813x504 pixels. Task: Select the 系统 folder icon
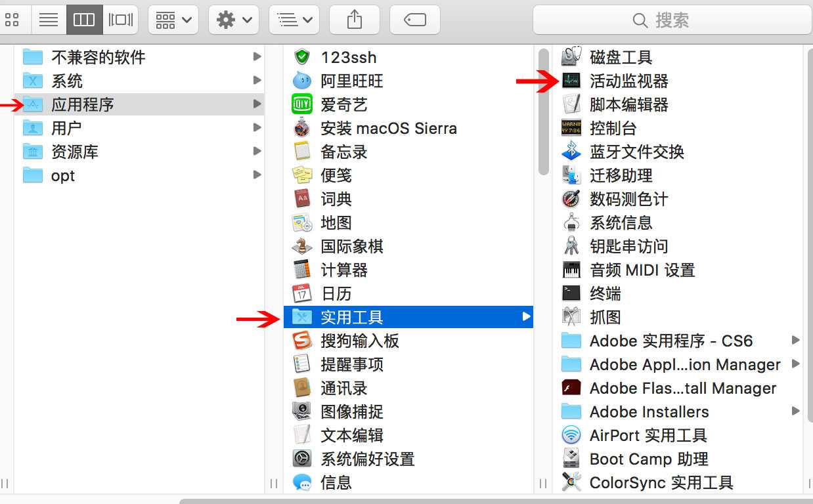tap(33, 81)
